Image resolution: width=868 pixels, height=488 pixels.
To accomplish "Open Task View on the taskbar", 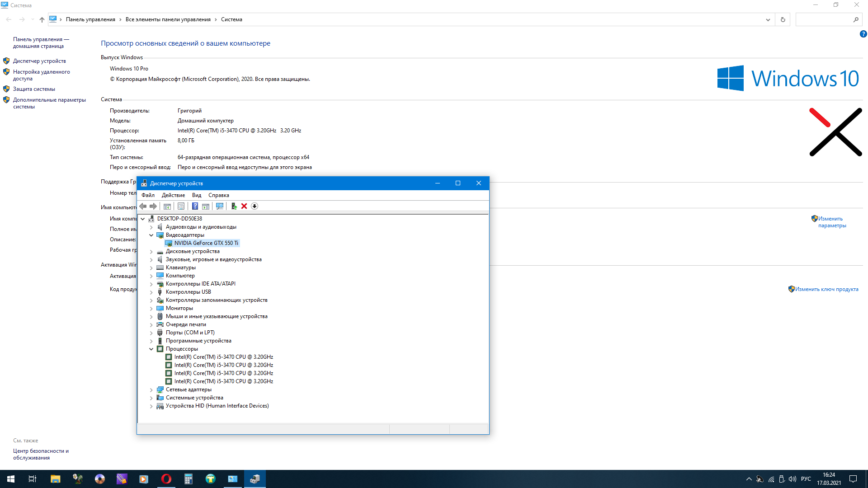I will click(x=33, y=479).
